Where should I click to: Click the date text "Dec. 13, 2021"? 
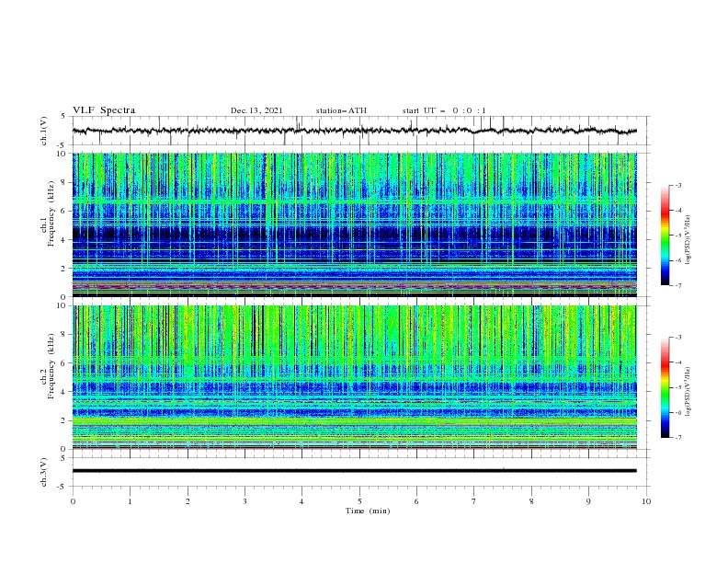256,110
